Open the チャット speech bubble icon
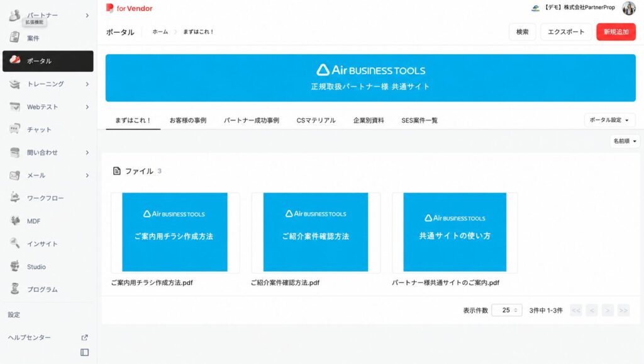644x364 pixels. pyautogui.click(x=15, y=129)
